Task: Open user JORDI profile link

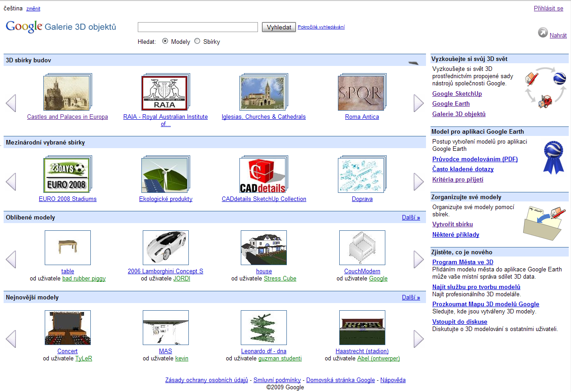Action: pos(182,278)
